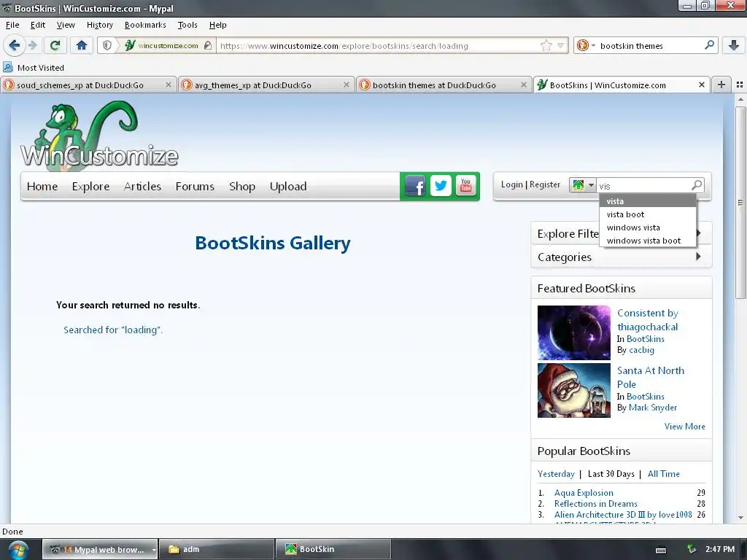Click View More featured BootSkins
747x560 pixels.
[684, 427]
